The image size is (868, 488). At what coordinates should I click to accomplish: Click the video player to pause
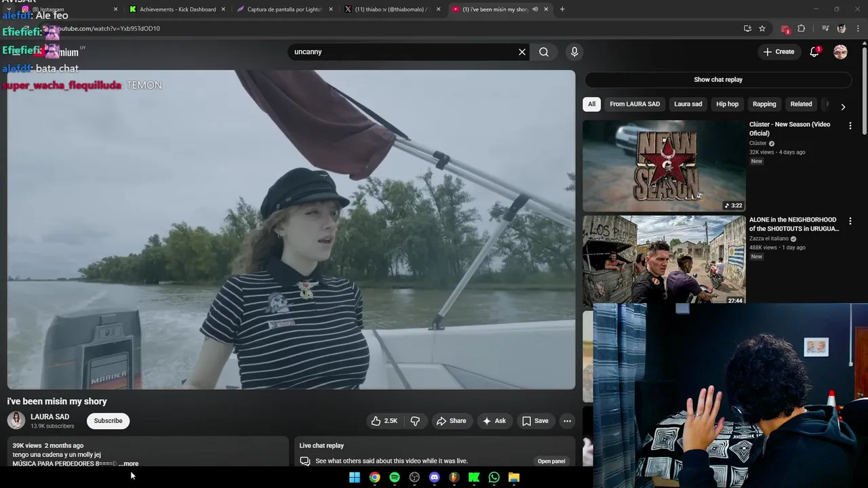291,230
